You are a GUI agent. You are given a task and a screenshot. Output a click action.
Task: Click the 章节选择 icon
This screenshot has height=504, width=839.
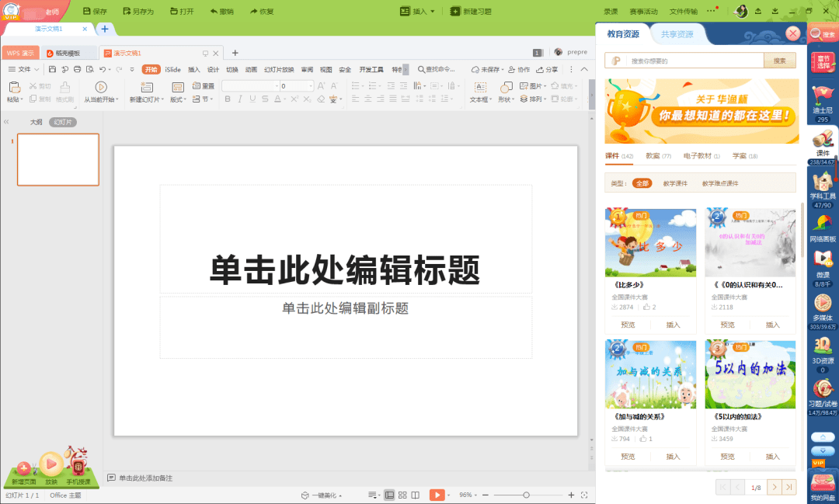click(822, 62)
